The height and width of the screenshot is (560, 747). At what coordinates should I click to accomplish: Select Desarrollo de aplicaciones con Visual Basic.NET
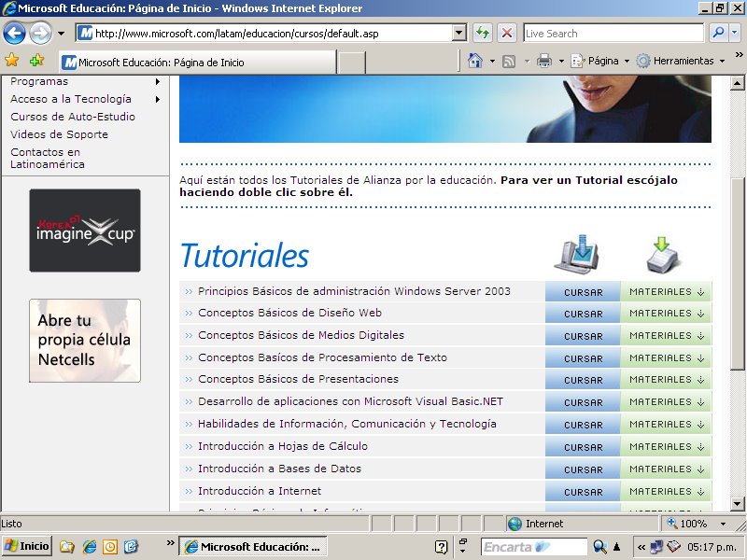click(350, 401)
